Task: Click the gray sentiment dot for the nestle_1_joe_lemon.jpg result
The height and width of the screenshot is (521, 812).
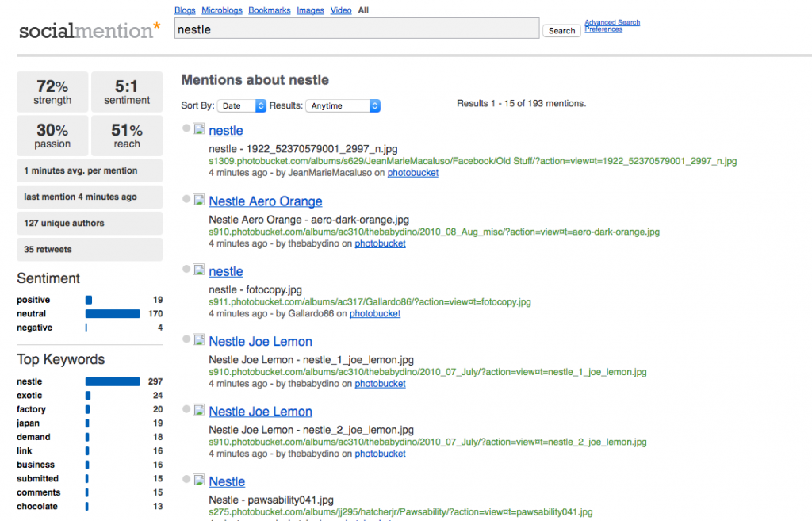Action: [186, 339]
